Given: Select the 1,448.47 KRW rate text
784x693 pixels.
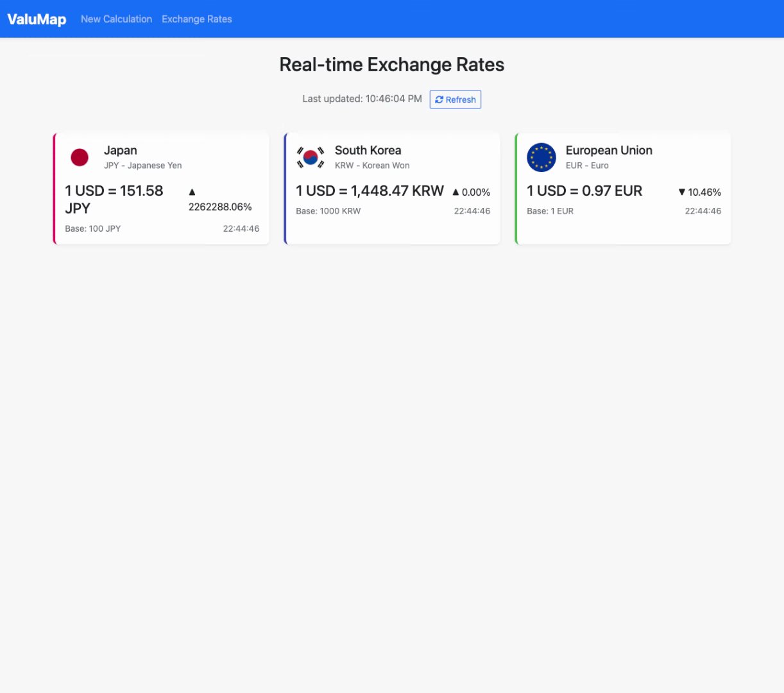Looking at the screenshot, I should 370,191.
